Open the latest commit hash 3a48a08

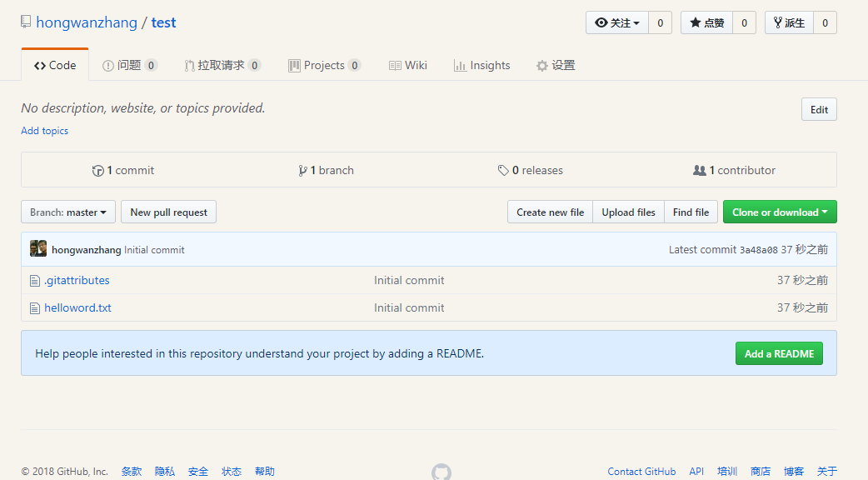[x=758, y=250]
